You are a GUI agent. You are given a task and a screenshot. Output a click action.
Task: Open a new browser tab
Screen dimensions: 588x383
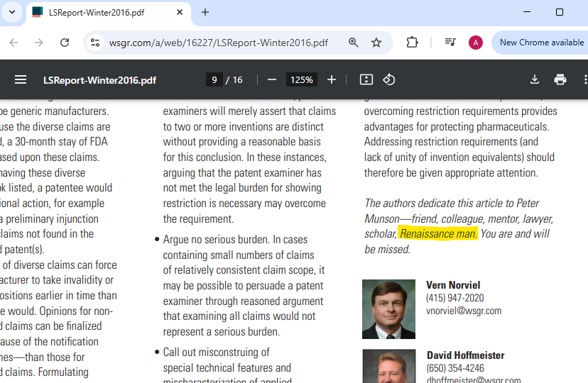click(x=205, y=12)
